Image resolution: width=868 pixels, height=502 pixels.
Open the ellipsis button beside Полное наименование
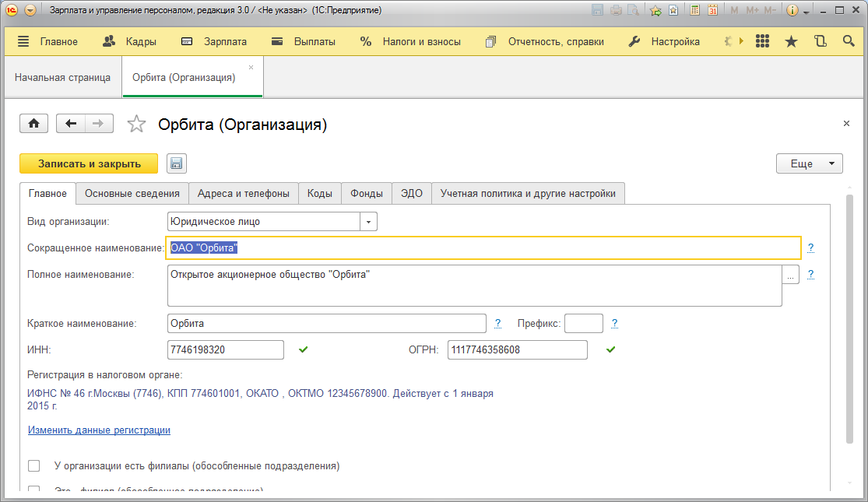(x=790, y=275)
